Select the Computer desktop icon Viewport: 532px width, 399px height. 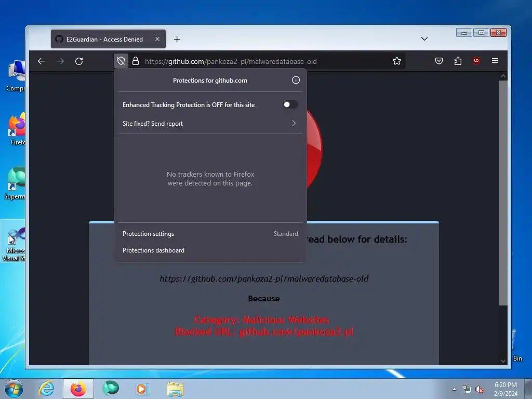(x=15, y=75)
